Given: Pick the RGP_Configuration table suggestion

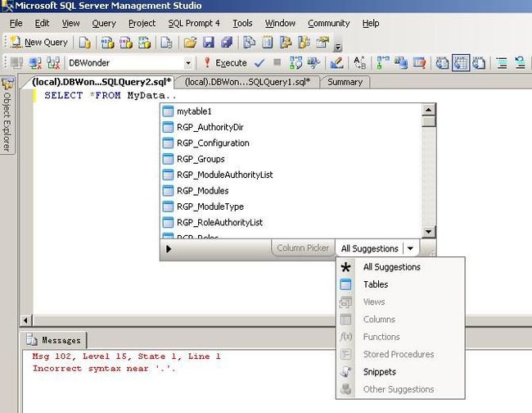Looking at the screenshot, I should 291,143.
